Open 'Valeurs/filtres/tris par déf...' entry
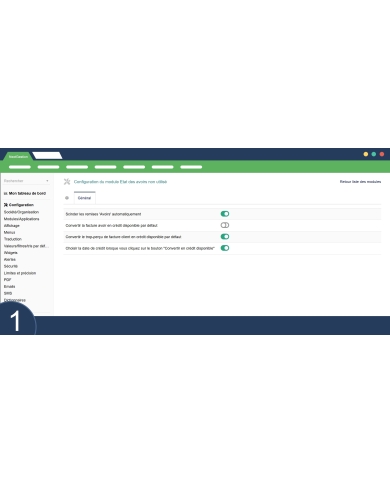Screen dimensions: 390x484 [x=26, y=246]
